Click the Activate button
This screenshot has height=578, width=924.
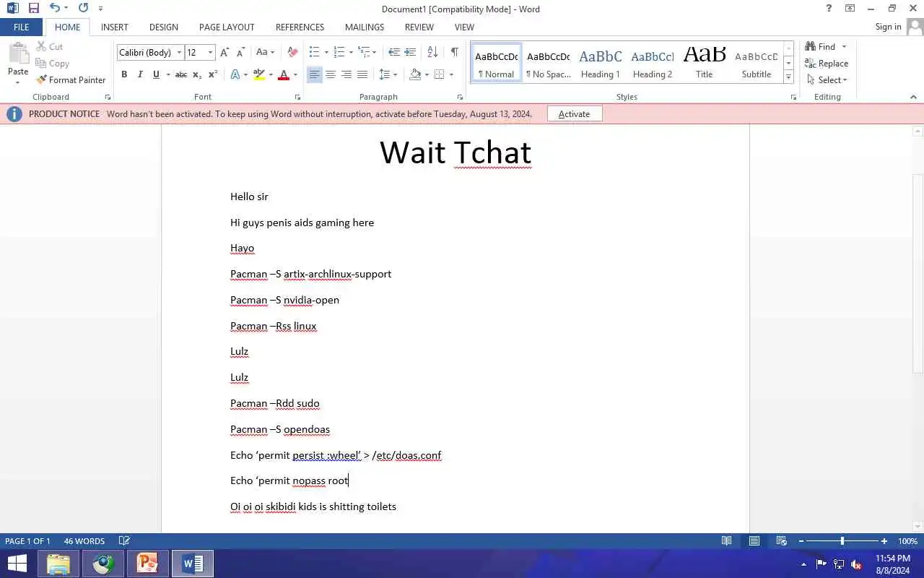point(574,114)
